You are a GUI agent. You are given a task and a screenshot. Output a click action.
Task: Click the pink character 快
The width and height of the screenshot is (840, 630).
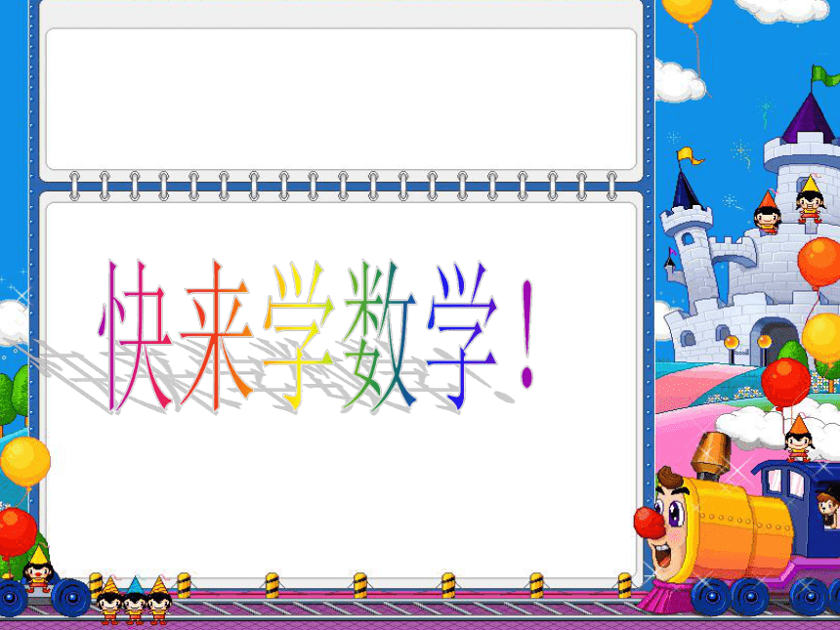coord(135,336)
